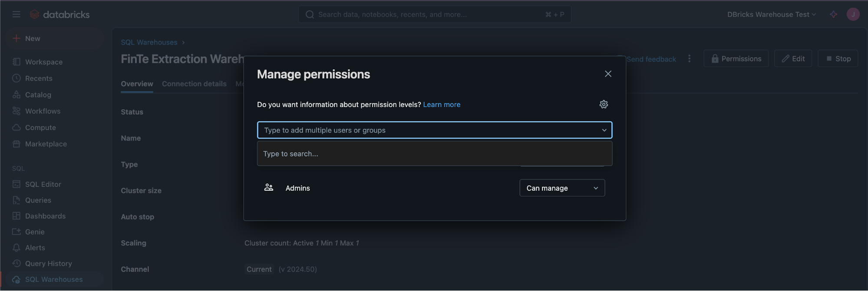Stop the warehouse
868x291 pixels.
(838, 59)
